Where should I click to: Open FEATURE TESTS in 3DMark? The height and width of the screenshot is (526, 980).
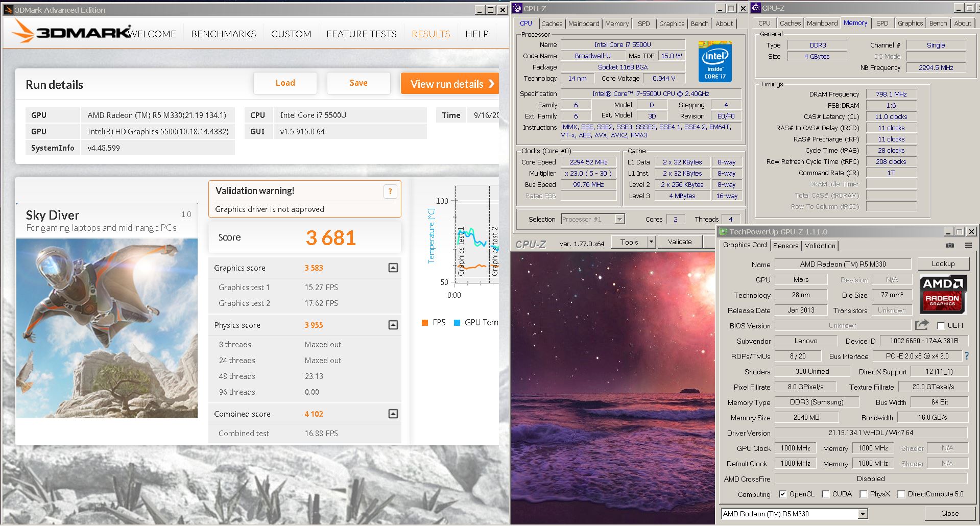[362, 34]
